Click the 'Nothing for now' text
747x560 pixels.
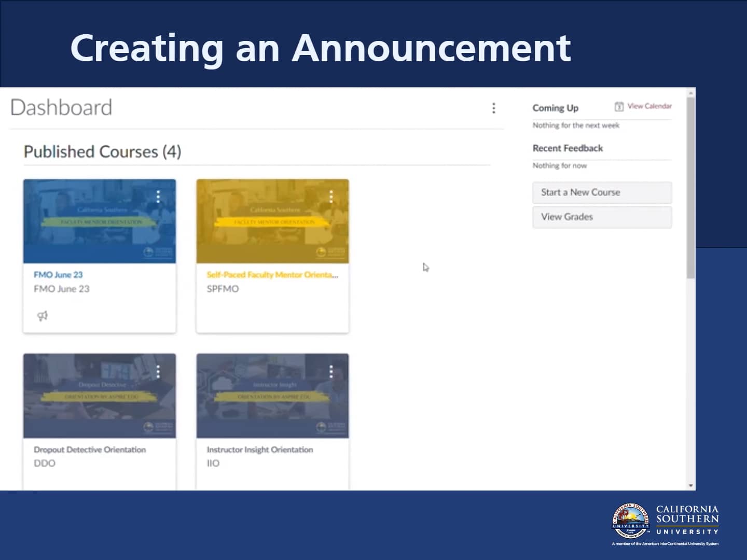tap(560, 166)
